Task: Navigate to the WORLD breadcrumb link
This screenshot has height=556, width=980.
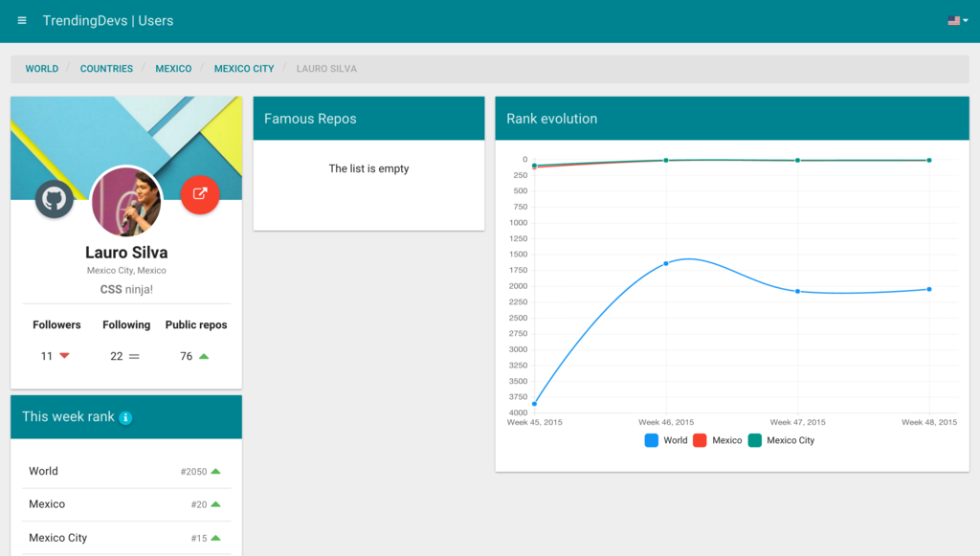Action: pyautogui.click(x=41, y=68)
